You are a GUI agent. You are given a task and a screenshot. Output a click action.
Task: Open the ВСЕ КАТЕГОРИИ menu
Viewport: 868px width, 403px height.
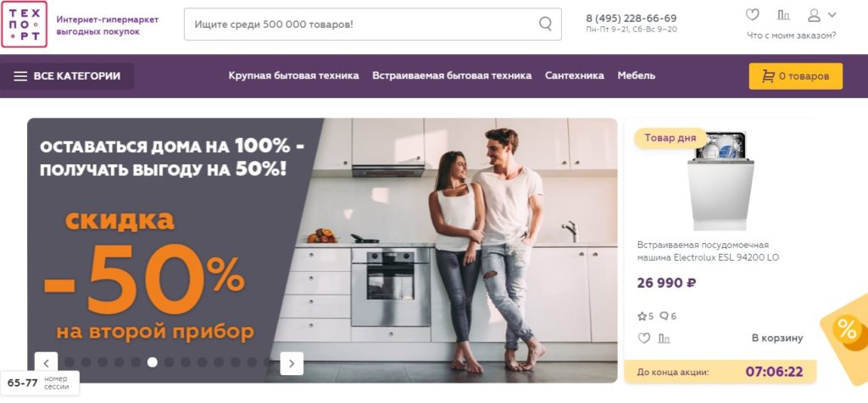[x=67, y=76]
